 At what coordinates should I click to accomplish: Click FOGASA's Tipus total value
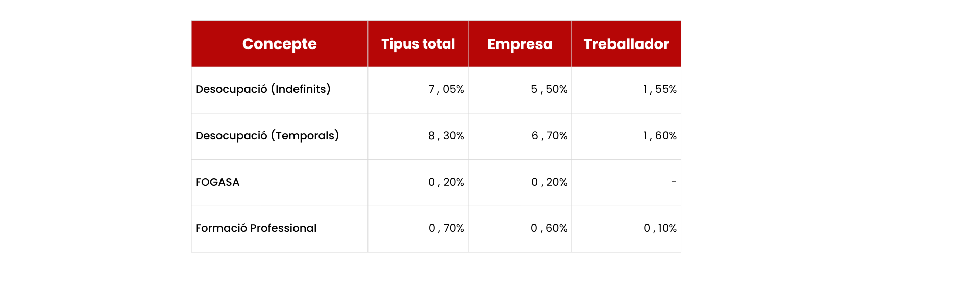[446, 182]
